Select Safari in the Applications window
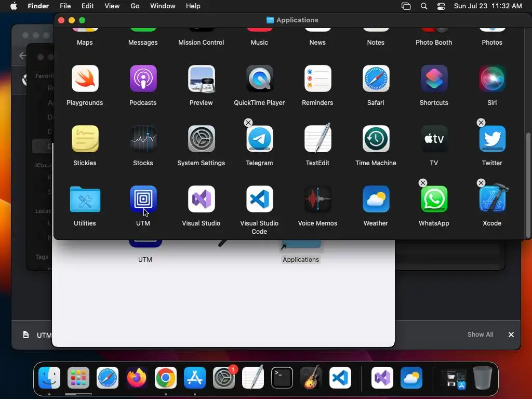The height and width of the screenshot is (399, 532). 376,79
